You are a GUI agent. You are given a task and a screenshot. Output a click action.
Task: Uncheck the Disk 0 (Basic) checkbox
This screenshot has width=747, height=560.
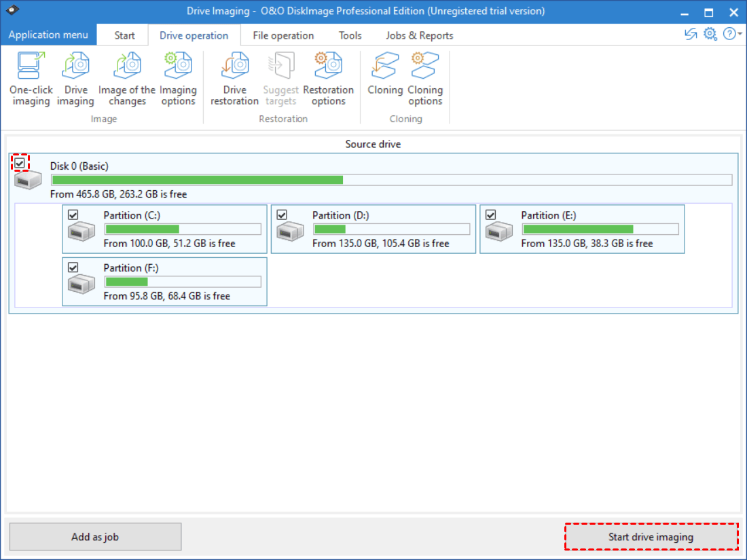(x=20, y=164)
